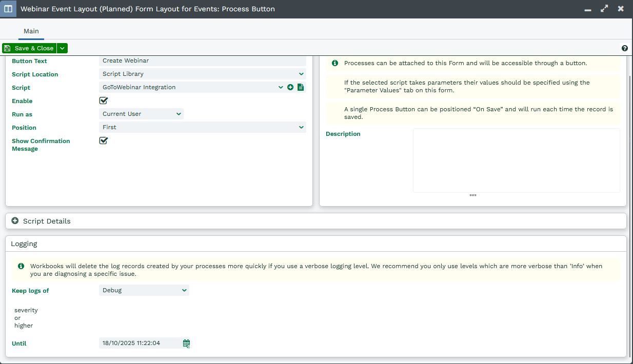This screenshot has width=633, height=364.
Task: Open the Script Location dropdown
Action: tap(202, 74)
